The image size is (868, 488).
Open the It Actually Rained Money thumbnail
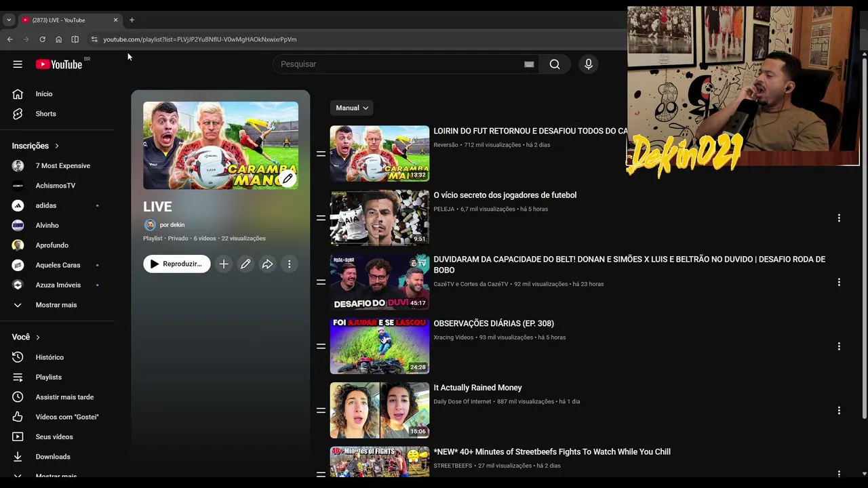pos(380,410)
